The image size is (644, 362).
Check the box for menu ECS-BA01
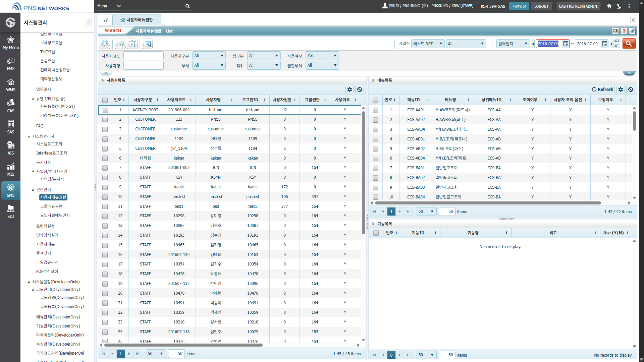tap(376, 168)
